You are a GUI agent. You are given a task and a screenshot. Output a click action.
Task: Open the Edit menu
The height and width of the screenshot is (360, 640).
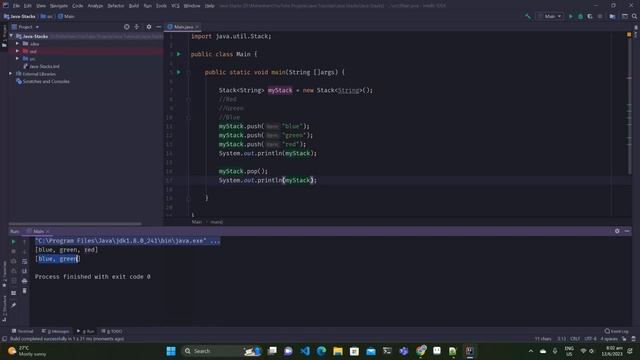27,6
